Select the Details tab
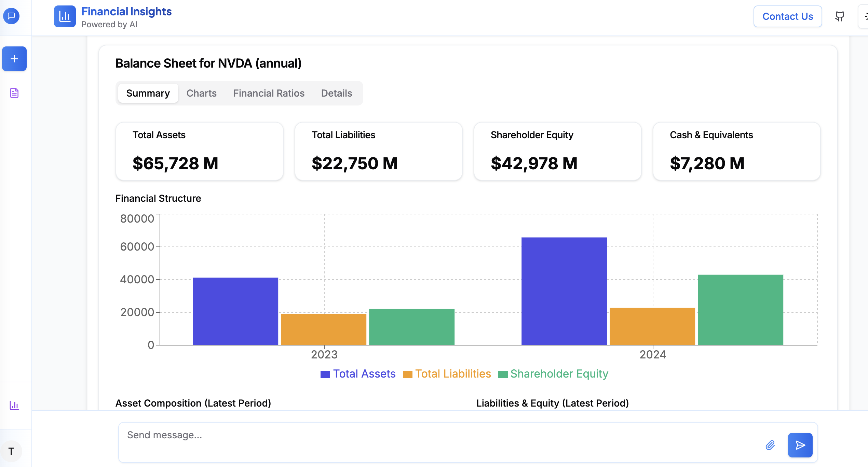Image resolution: width=868 pixels, height=467 pixels. (336, 93)
